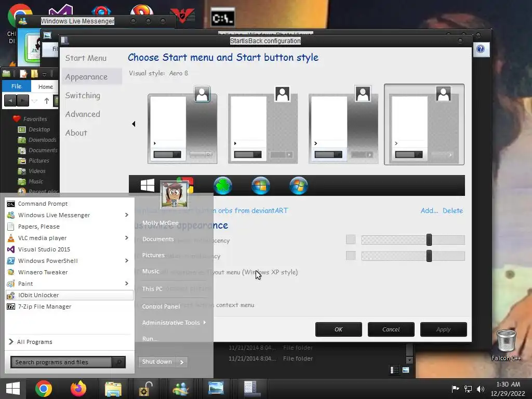Screen dimensions: 532x399
Task: Switch Explorer to details view
Action: [395, 370]
